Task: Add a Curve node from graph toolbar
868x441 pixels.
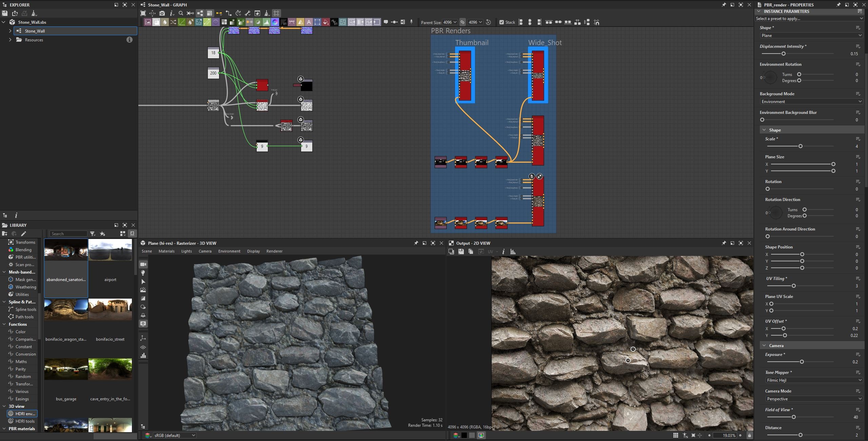Action: point(182,22)
